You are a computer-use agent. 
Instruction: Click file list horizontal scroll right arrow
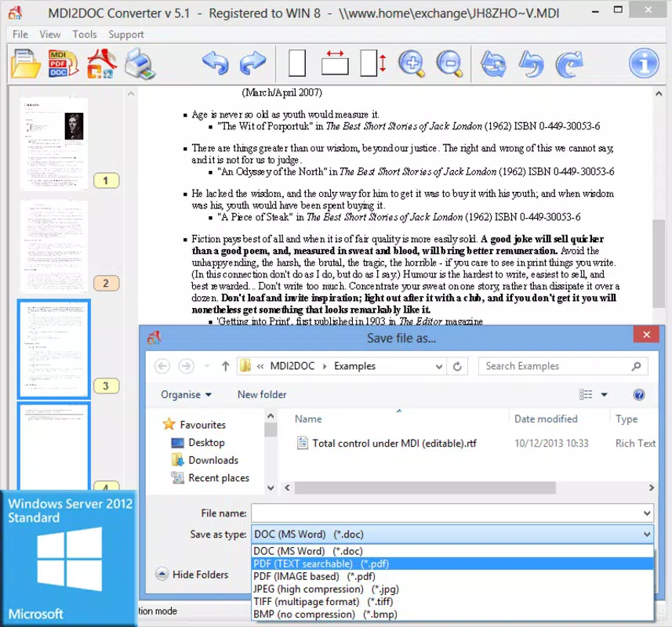click(x=652, y=487)
